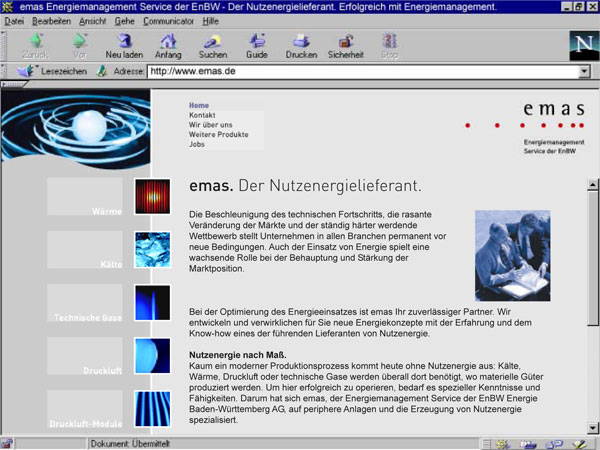The height and width of the screenshot is (450, 600).
Task: Open the Communicator menu
Action: [168, 21]
